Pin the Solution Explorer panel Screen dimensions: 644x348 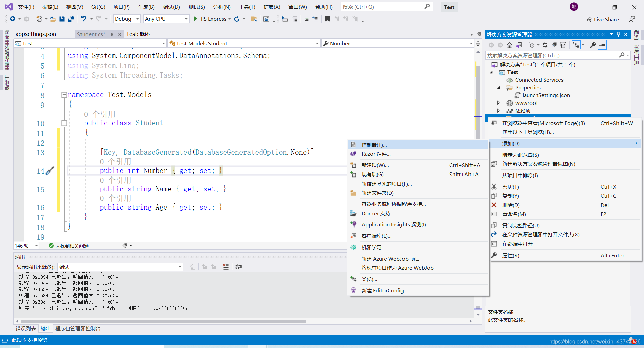619,34
